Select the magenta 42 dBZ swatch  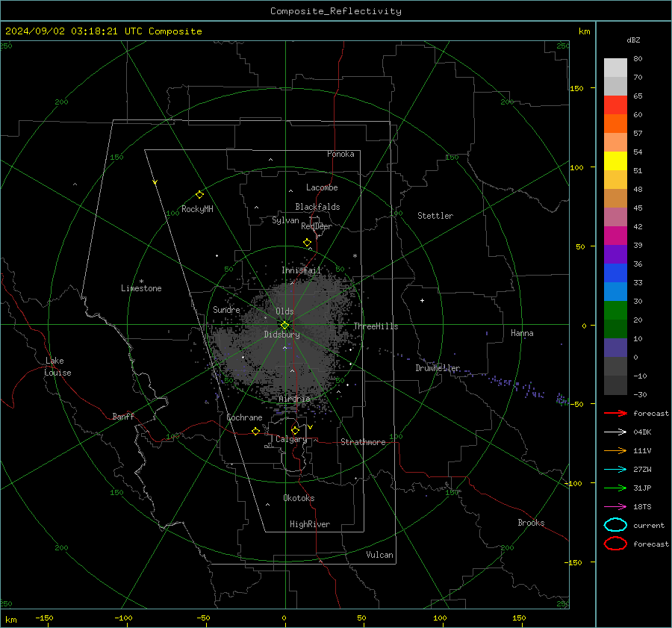point(615,236)
